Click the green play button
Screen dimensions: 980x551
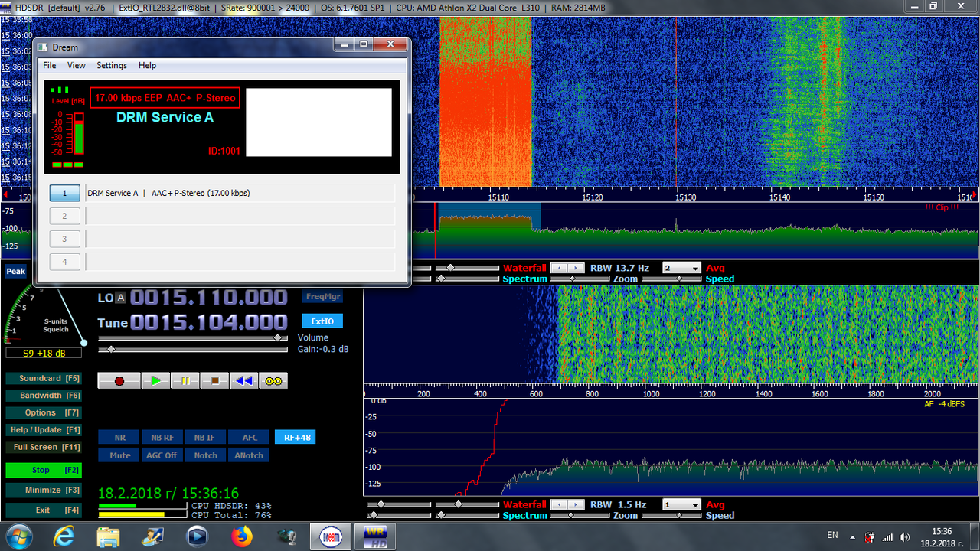(x=156, y=380)
